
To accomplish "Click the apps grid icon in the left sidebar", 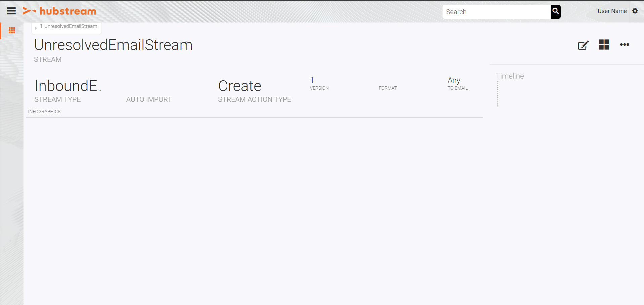I will 12,30.
